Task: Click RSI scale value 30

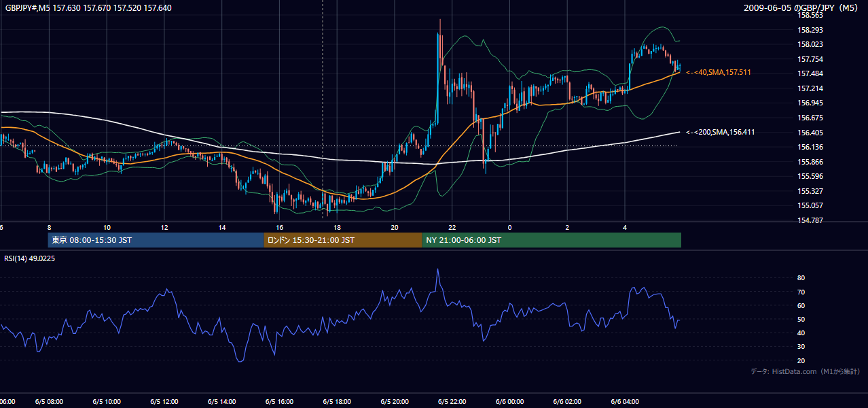Action: (801, 346)
